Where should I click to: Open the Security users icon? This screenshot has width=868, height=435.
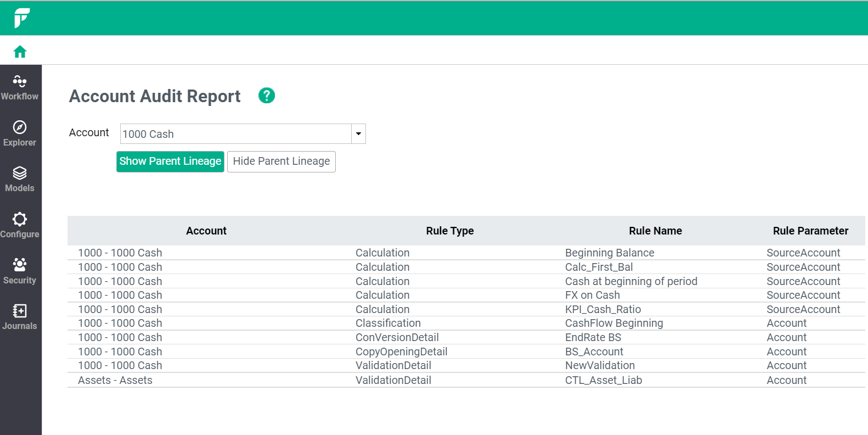[x=20, y=265]
